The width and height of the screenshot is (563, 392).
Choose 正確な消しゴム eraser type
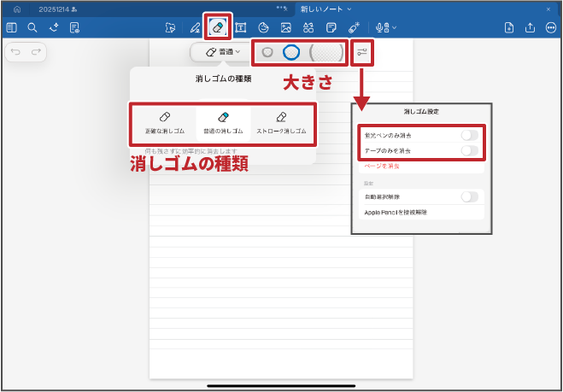(165, 123)
